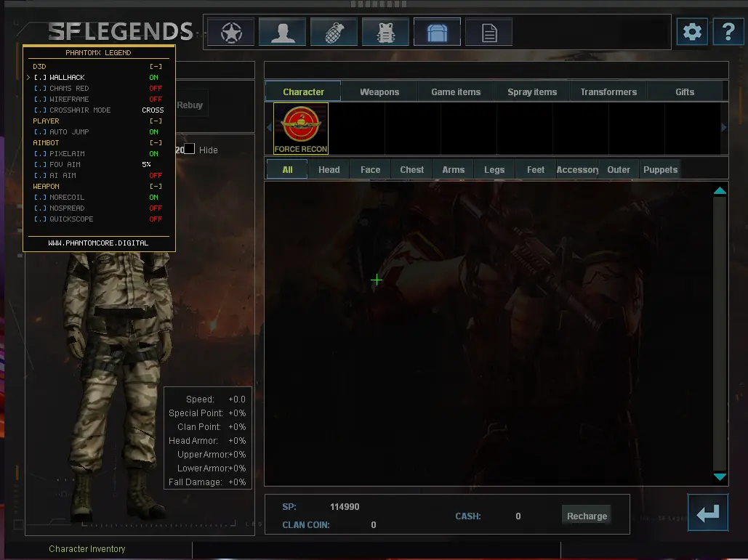
Task: Click the SP value 114990
Action: pos(345,507)
